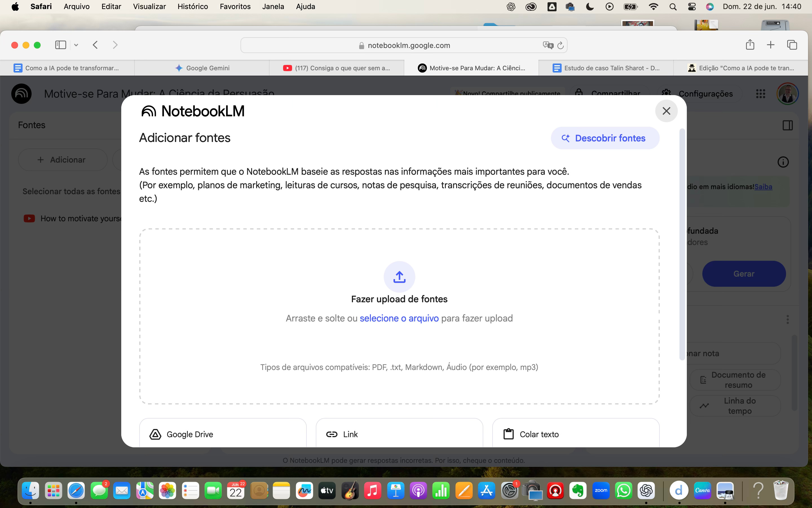The width and height of the screenshot is (812, 508).
Task: Open the Visualizar menu
Action: point(149,6)
